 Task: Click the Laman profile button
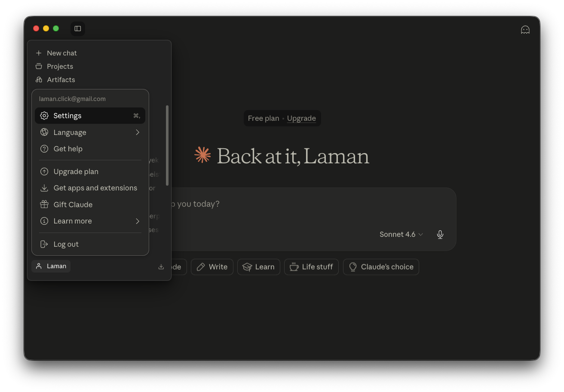pos(51,266)
